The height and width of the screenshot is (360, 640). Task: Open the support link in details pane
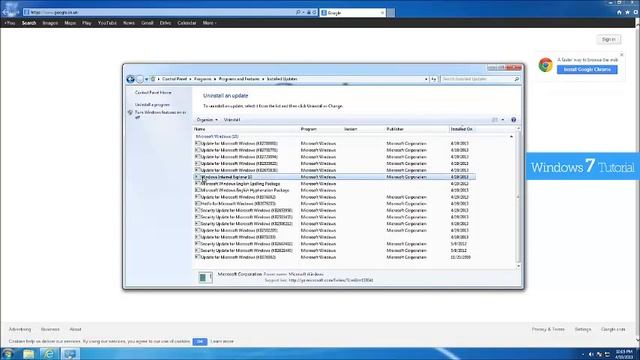coord(331,280)
